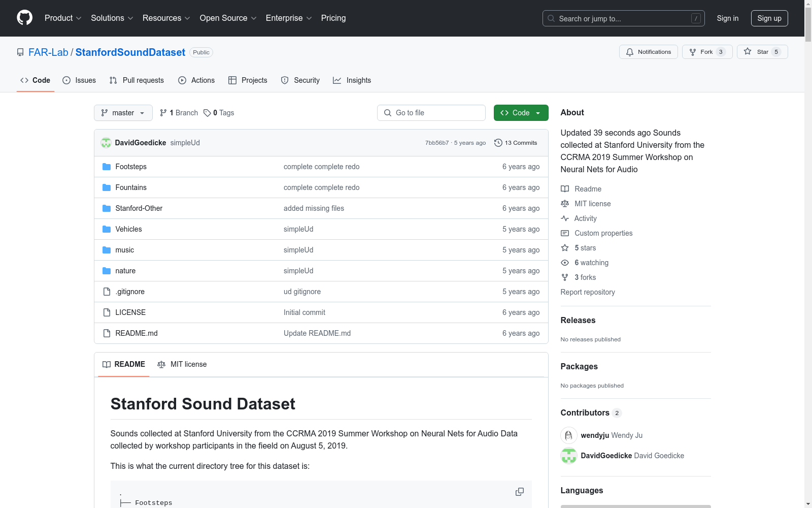The image size is (812, 508).
Task: Click Report repository link
Action: coord(588,292)
